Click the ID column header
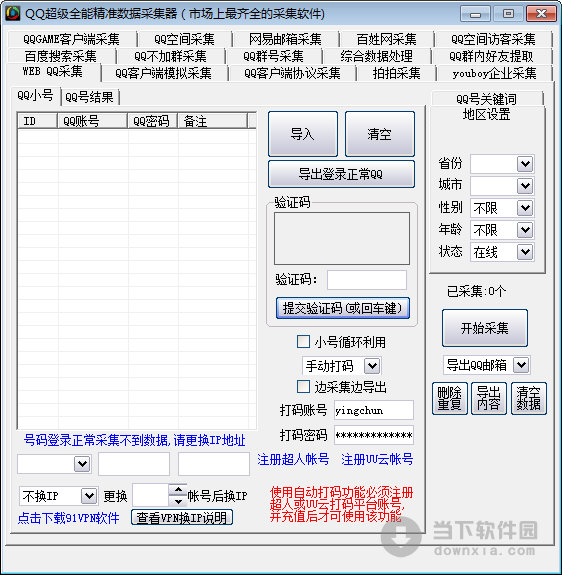This screenshot has width=562, height=575. point(38,121)
